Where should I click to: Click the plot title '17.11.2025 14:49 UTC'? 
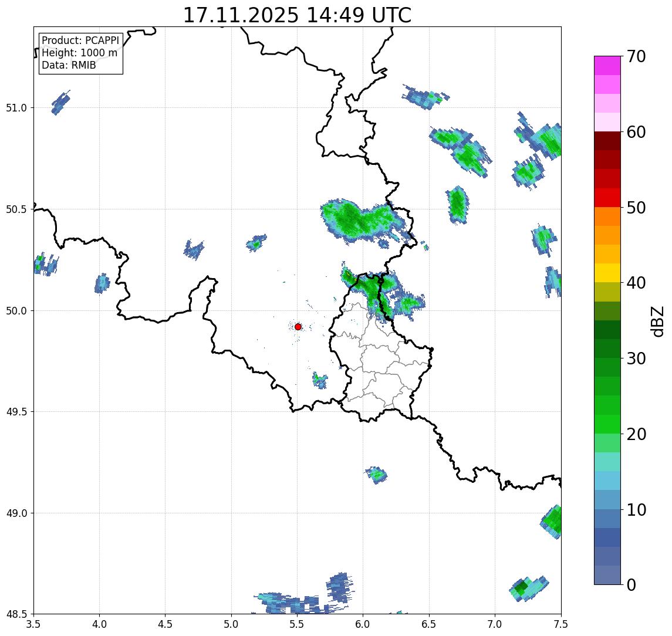(x=297, y=15)
